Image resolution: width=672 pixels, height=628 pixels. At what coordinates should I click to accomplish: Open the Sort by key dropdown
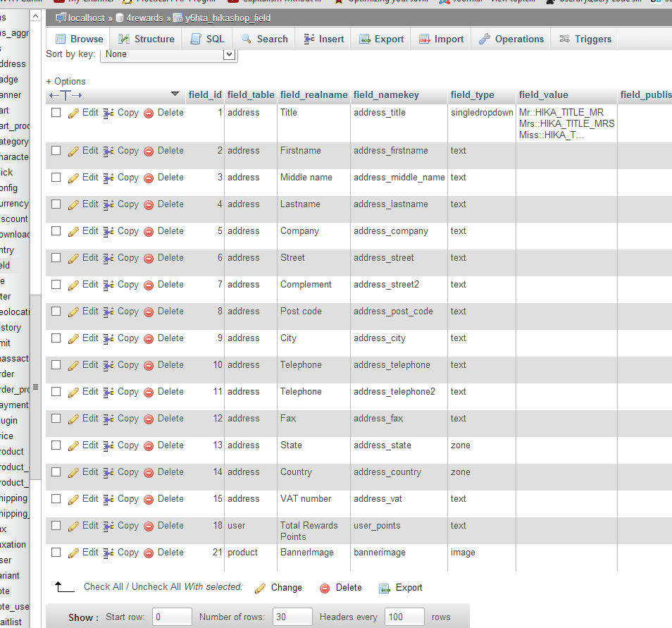tap(169, 55)
